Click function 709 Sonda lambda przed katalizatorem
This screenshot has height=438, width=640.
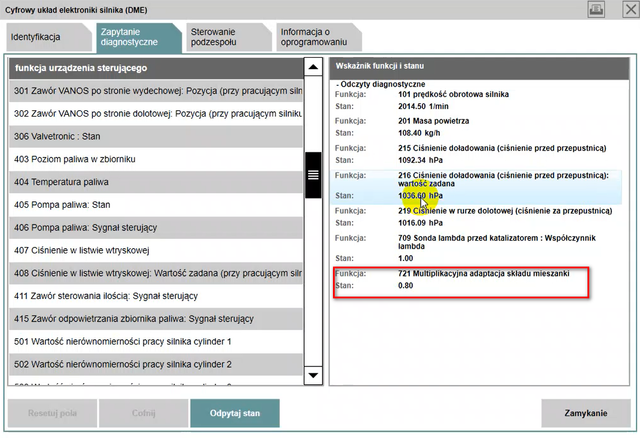point(497,242)
